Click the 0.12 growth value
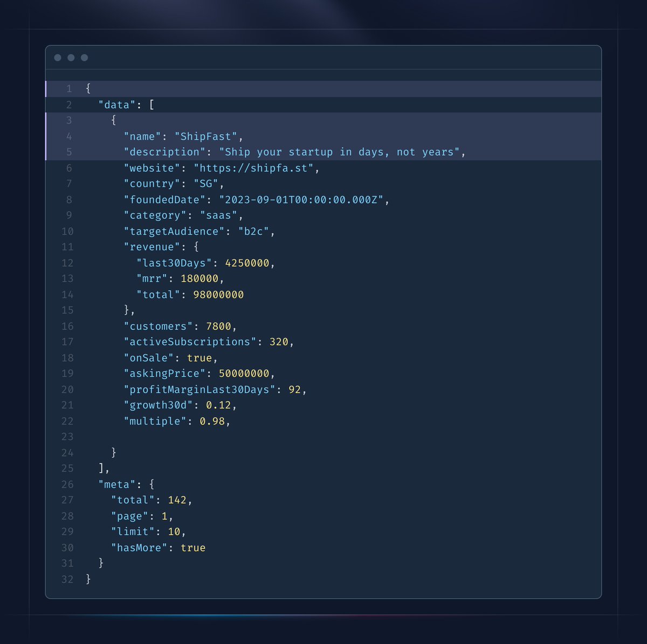This screenshot has width=647, height=644. point(218,405)
